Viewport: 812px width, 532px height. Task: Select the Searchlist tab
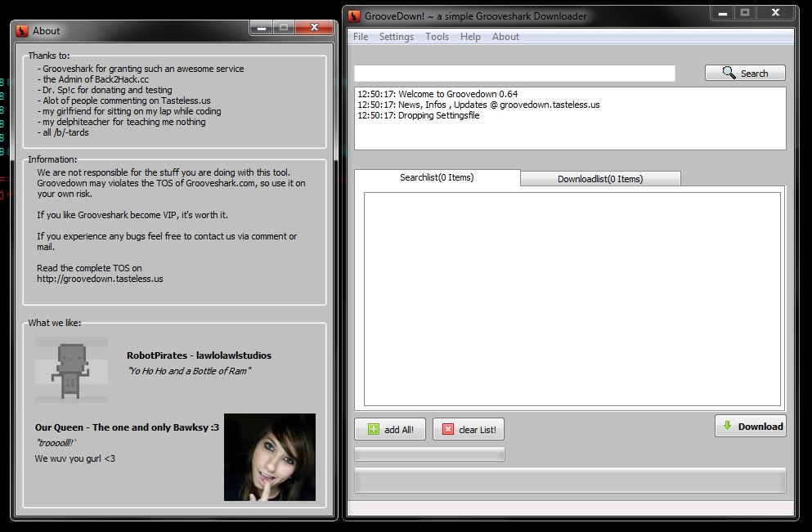pyautogui.click(x=437, y=177)
